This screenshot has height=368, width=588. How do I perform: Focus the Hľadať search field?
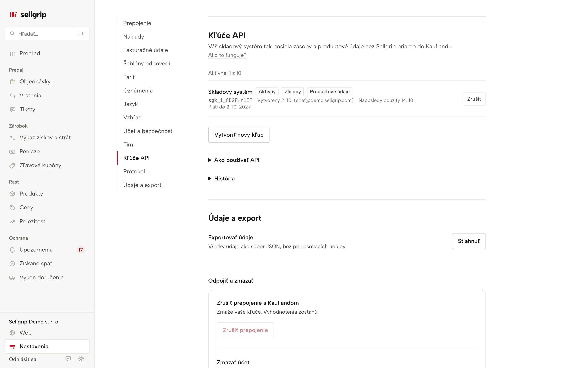(x=47, y=34)
